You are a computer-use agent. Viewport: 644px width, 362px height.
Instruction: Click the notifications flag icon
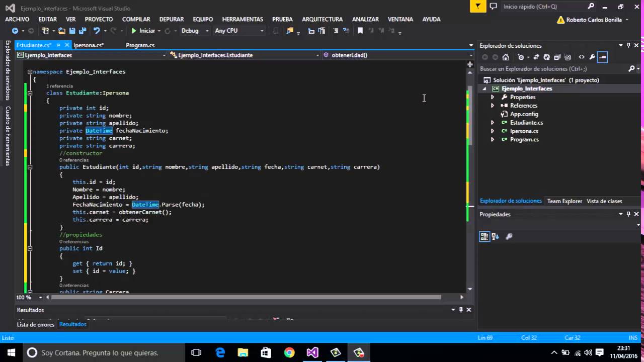(x=478, y=6)
